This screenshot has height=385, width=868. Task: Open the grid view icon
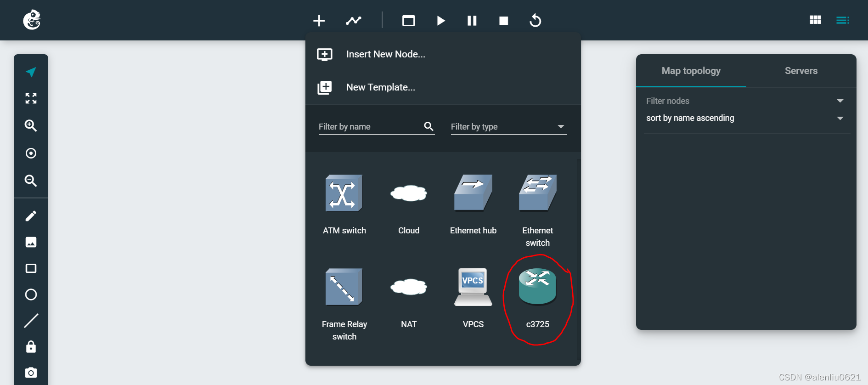pos(816,20)
